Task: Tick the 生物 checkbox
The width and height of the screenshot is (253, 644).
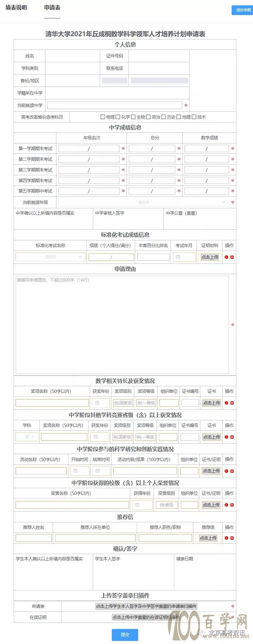Action: (133, 117)
